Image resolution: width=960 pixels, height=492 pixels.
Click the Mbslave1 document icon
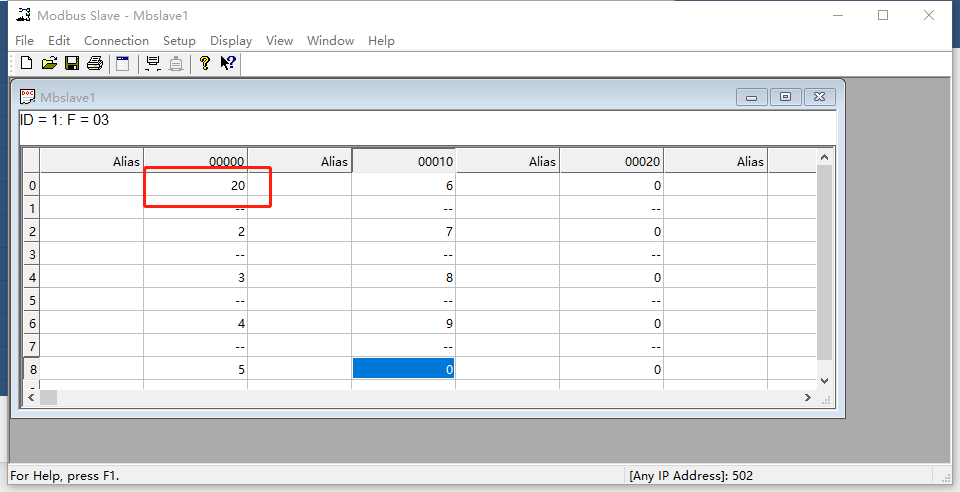(x=28, y=97)
